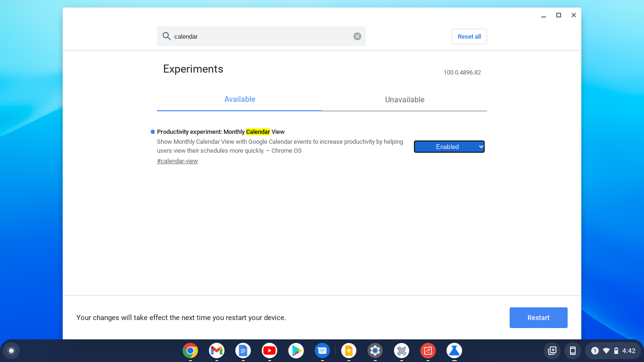This screenshot has width=644, height=362.
Task: Open Google Keep from the shelf
Action: coord(349,351)
